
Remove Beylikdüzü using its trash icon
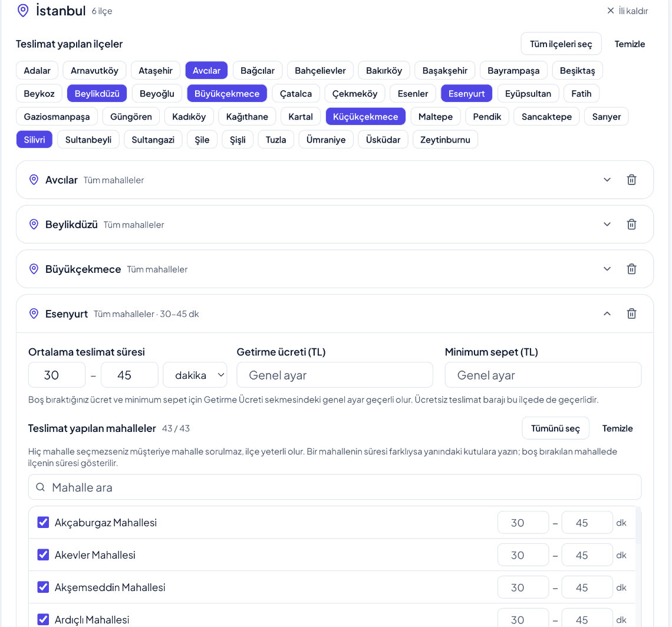click(631, 224)
